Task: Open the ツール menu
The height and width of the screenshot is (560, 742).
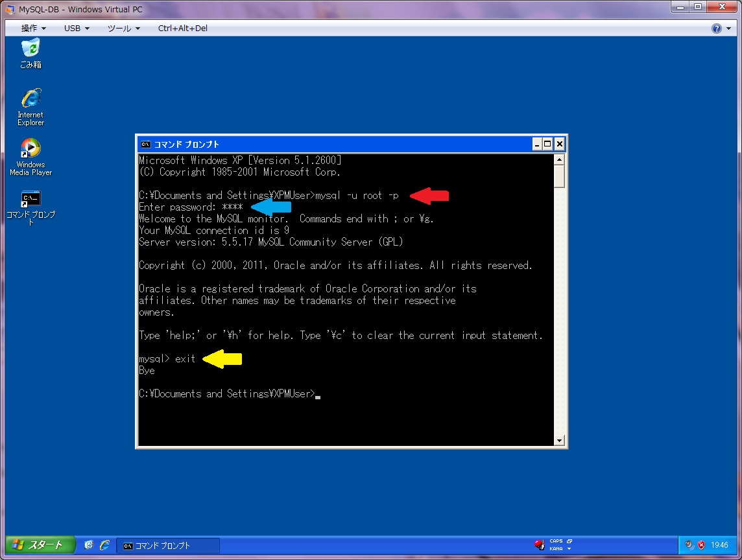Action: click(123, 29)
